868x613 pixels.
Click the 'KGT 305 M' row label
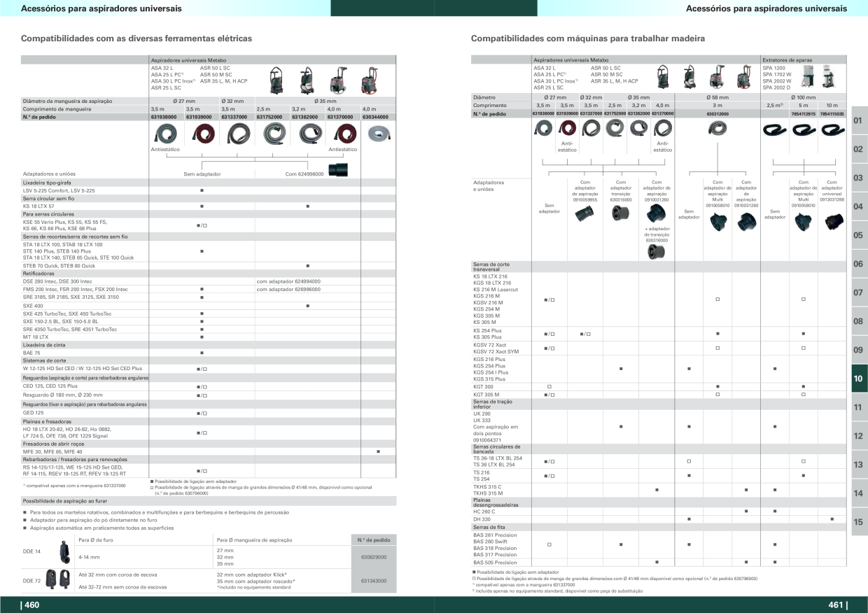tap(486, 395)
